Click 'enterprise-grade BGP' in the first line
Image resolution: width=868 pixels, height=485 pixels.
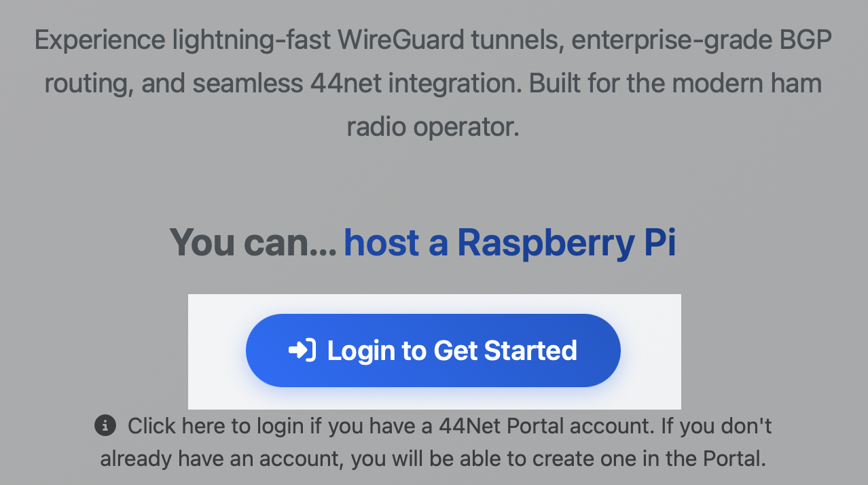click(x=701, y=41)
